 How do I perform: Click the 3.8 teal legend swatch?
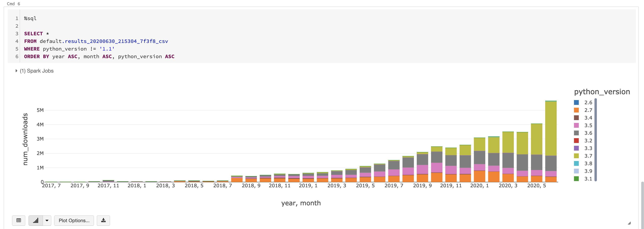click(576, 164)
